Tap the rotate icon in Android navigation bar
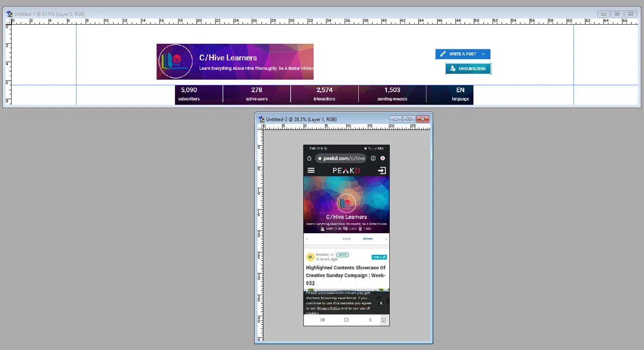Image resolution: width=644 pixels, height=350 pixels. tap(383, 320)
